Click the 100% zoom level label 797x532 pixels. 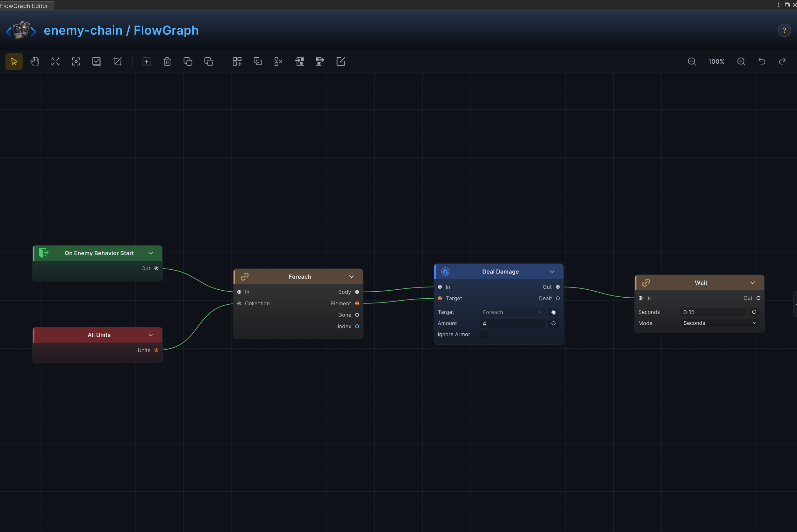click(x=716, y=61)
